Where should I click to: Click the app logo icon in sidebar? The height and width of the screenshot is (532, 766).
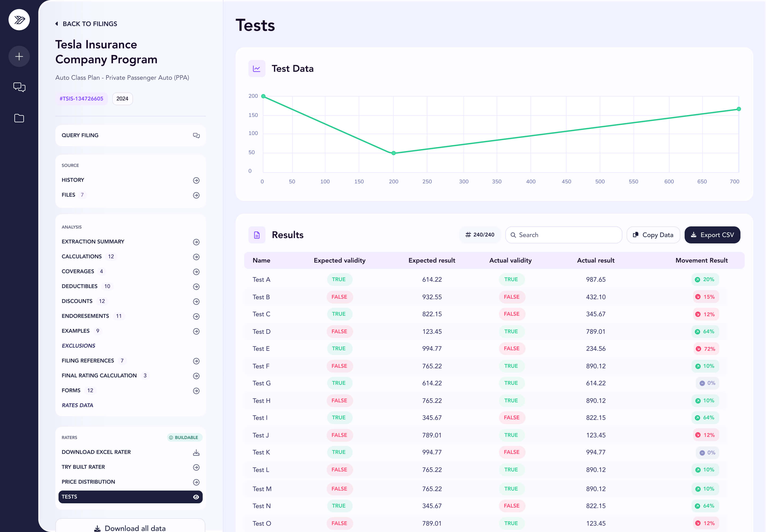(x=19, y=20)
